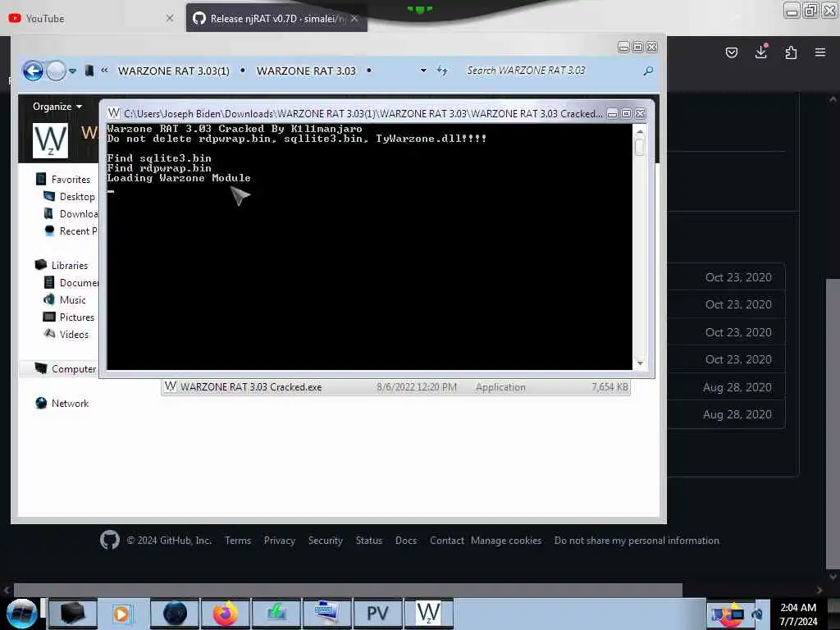The height and width of the screenshot is (630, 840).
Task: Click the Windows Start orb
Action: pos(21,614)
